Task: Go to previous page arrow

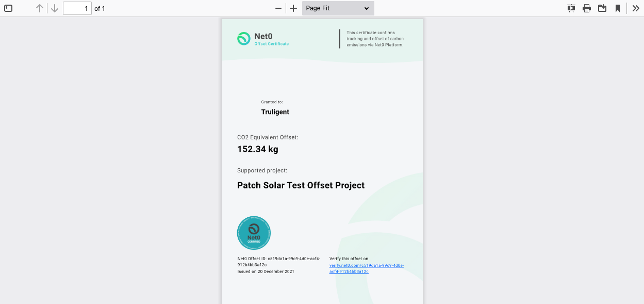Action: point(40,8)
